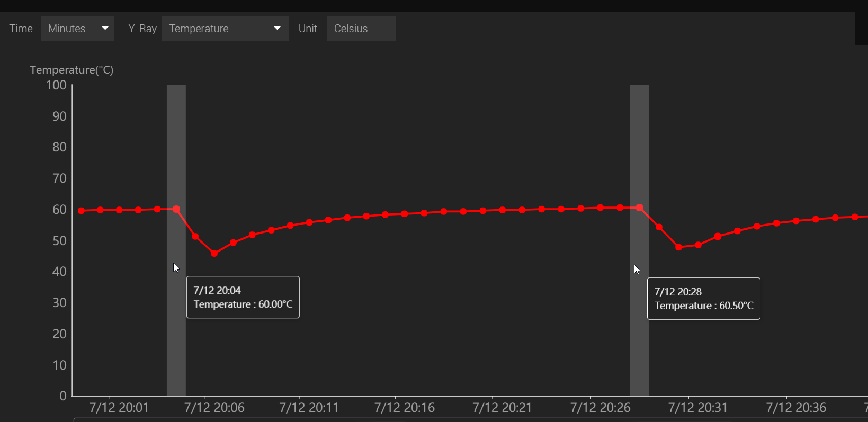Select the leftmost data point on the chart
The height and width of the screenshot is (422, 868).
[81, 211]
